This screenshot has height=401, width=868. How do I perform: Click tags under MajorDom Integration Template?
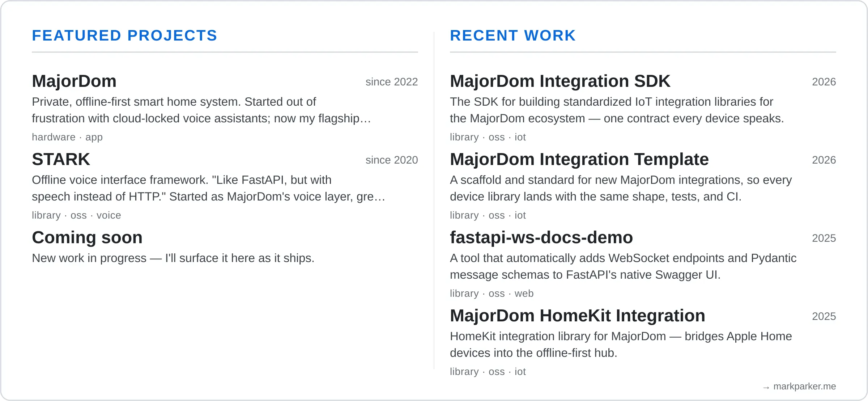tap(488, 215)
